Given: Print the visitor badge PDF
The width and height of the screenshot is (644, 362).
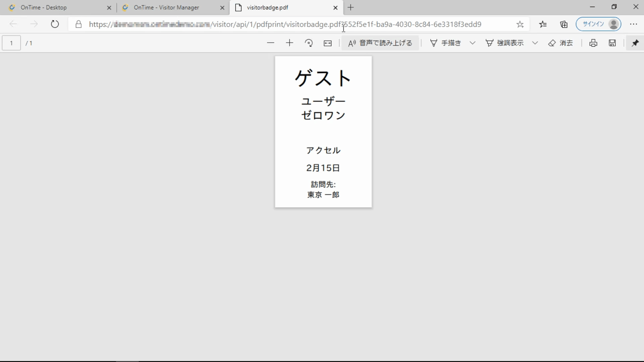Looking at the screenshot, I should (593, 43).
